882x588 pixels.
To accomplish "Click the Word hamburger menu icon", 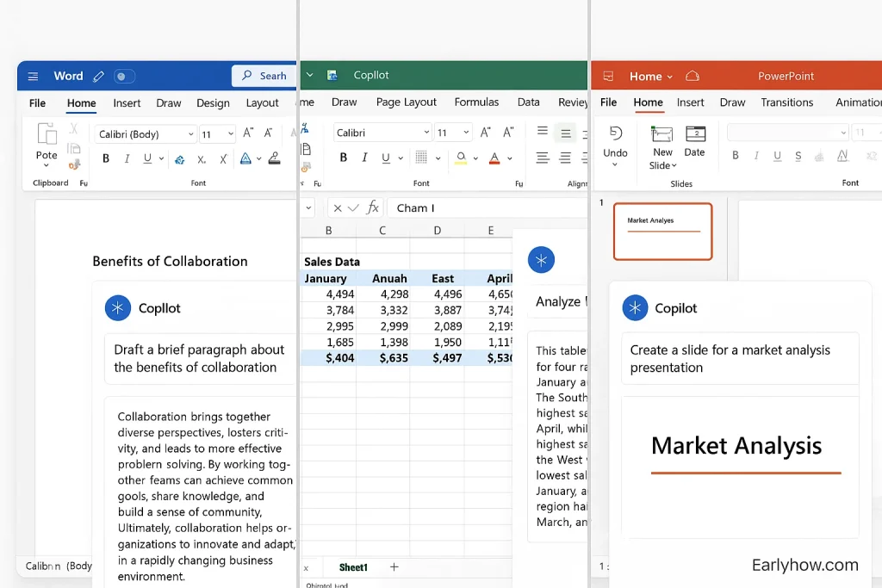I will coord(33,77).
